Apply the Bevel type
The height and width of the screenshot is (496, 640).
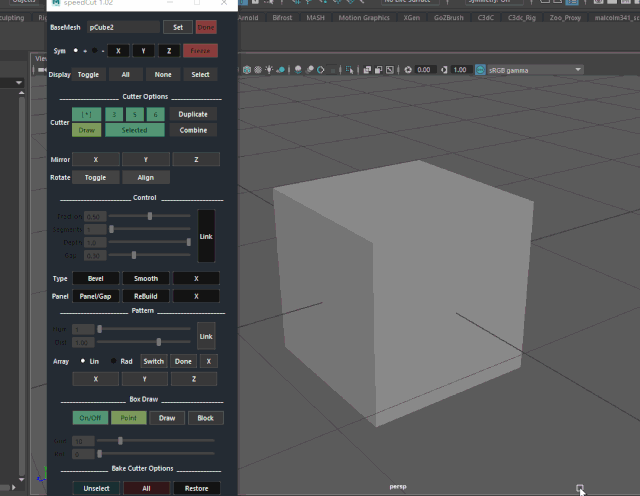pos(96,278)
